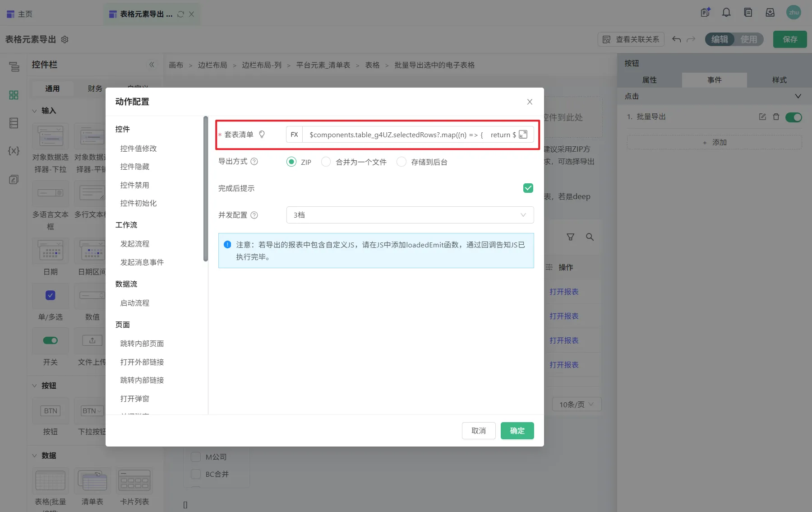Collapse the 按钮 controls group
The image size is (812, 512).
35,386
